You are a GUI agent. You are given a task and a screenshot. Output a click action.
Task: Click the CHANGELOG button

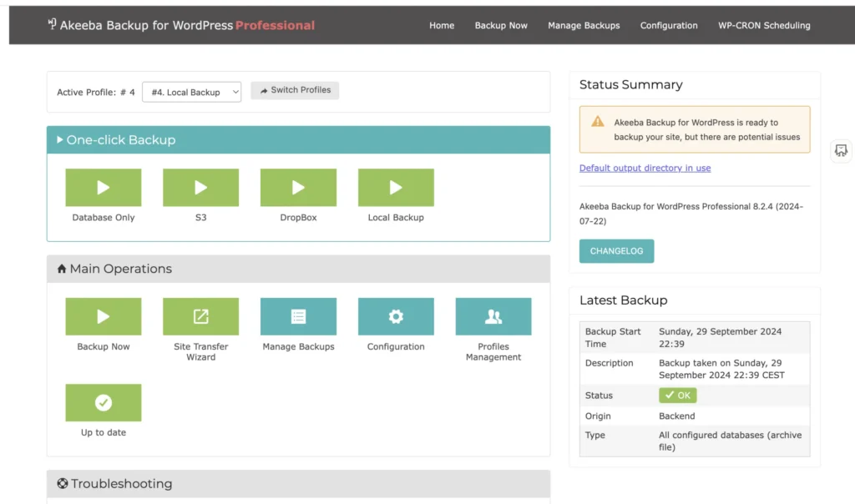click(x=616, y=251)
